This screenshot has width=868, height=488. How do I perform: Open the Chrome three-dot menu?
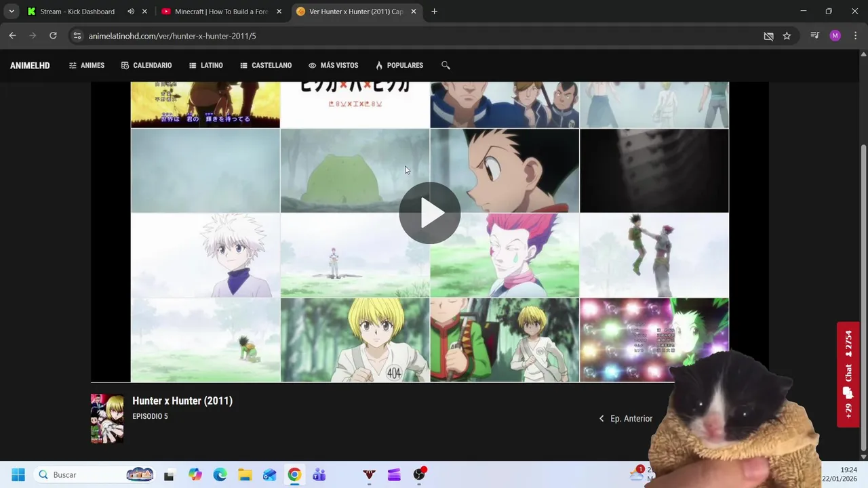(x=855, y=36)
